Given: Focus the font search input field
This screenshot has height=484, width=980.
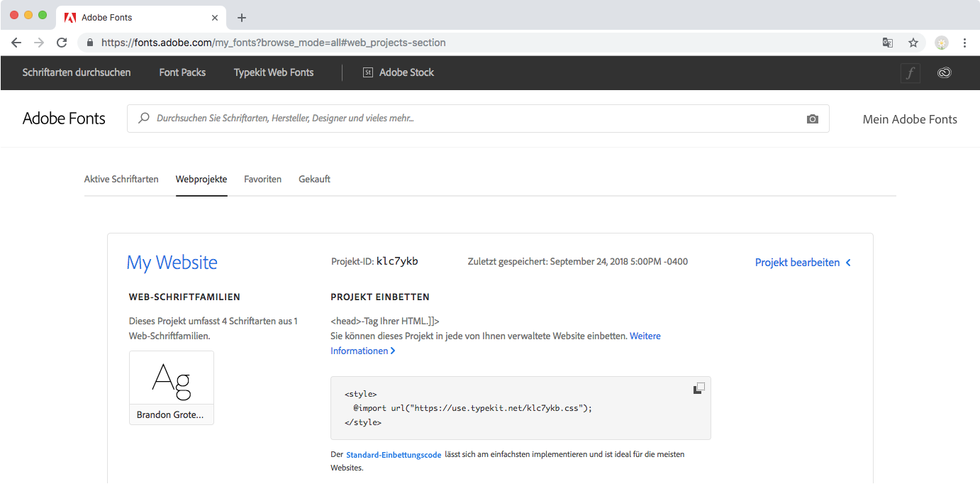Looking at the screenshot, I should tap(468, 119).
